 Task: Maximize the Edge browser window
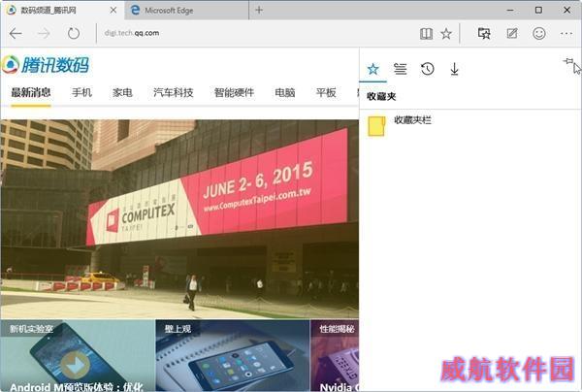[538, 10]
